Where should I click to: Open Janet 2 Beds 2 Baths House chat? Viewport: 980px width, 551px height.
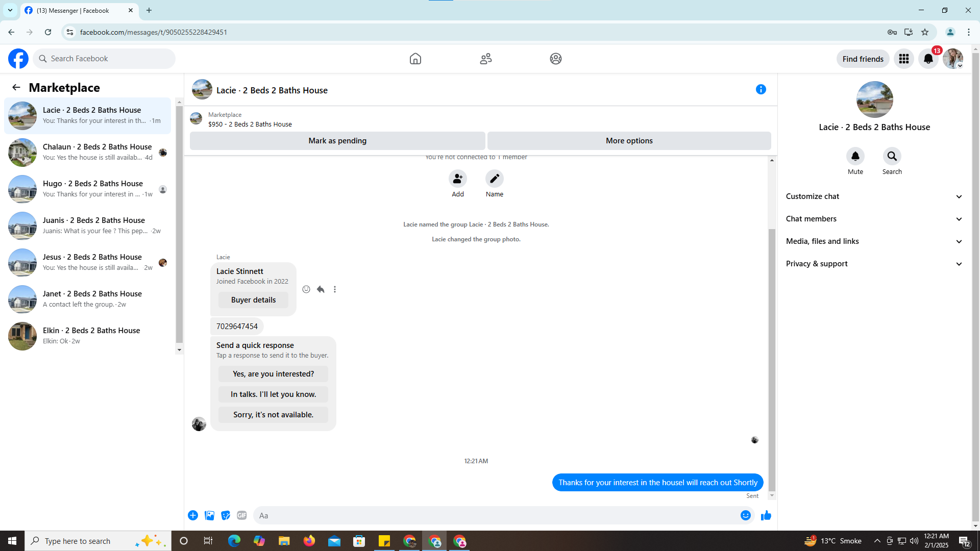(x=87, y=299)
